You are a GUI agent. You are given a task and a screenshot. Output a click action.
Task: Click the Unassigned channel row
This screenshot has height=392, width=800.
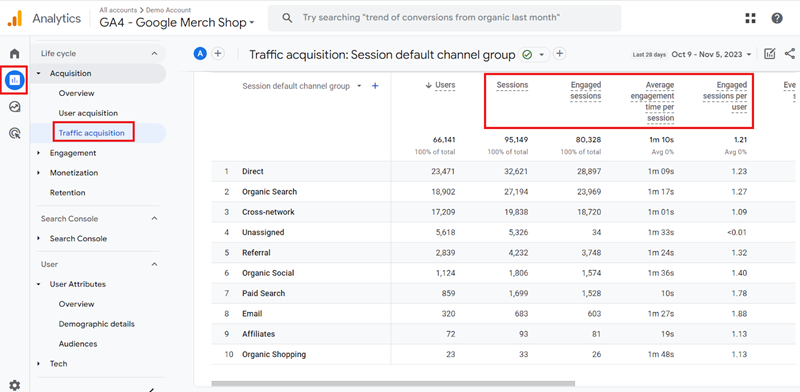(505, 232)
